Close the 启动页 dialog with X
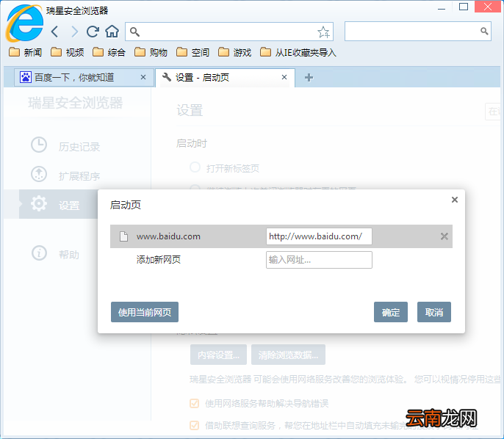The height and width of the screenshot is (439, 504). (455, 200)
